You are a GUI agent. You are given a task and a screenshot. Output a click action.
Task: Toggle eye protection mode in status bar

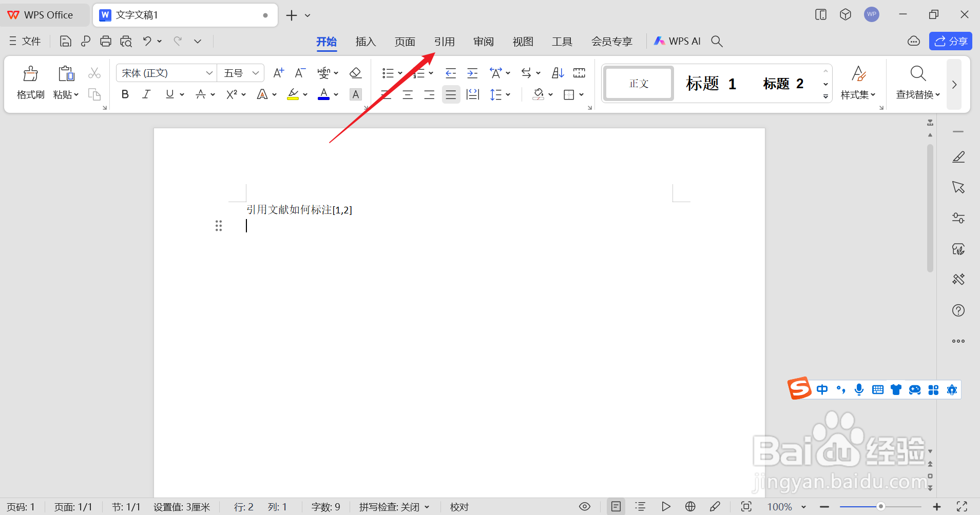[585, 507]
